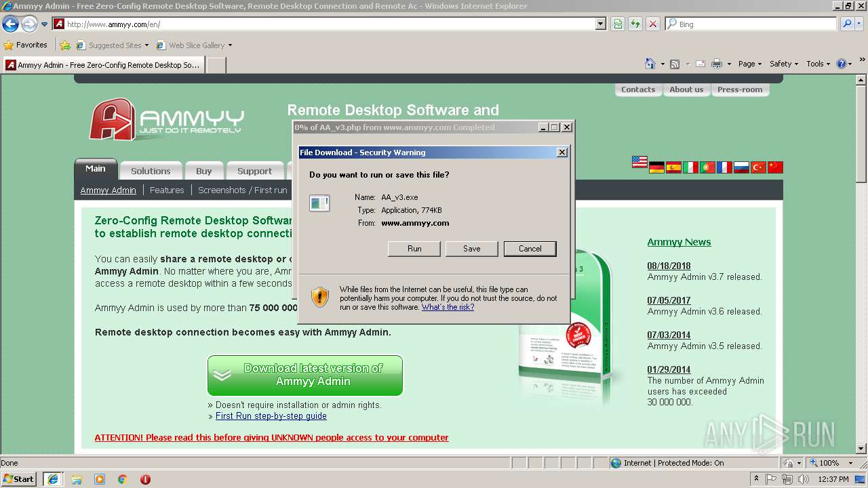
Task: Click the Home icon in command bar
Action: [650, 64]
